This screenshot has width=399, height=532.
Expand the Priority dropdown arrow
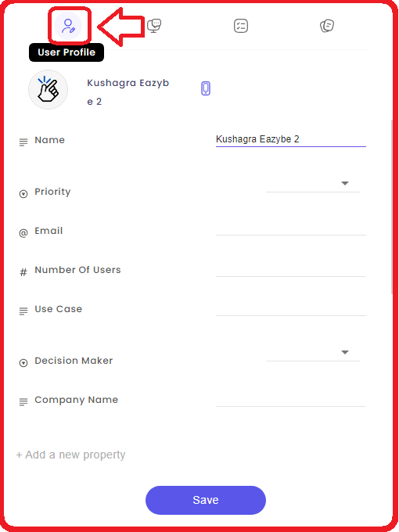click(x=345, y=184)
